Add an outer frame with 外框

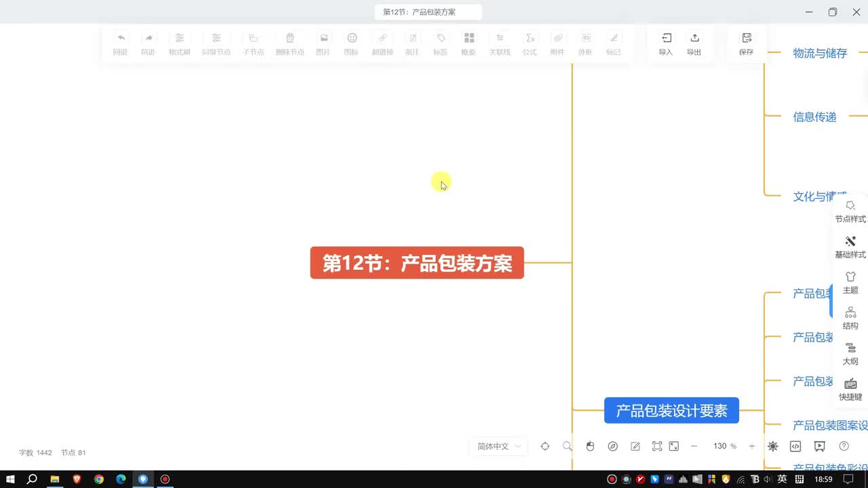(585, 44)
